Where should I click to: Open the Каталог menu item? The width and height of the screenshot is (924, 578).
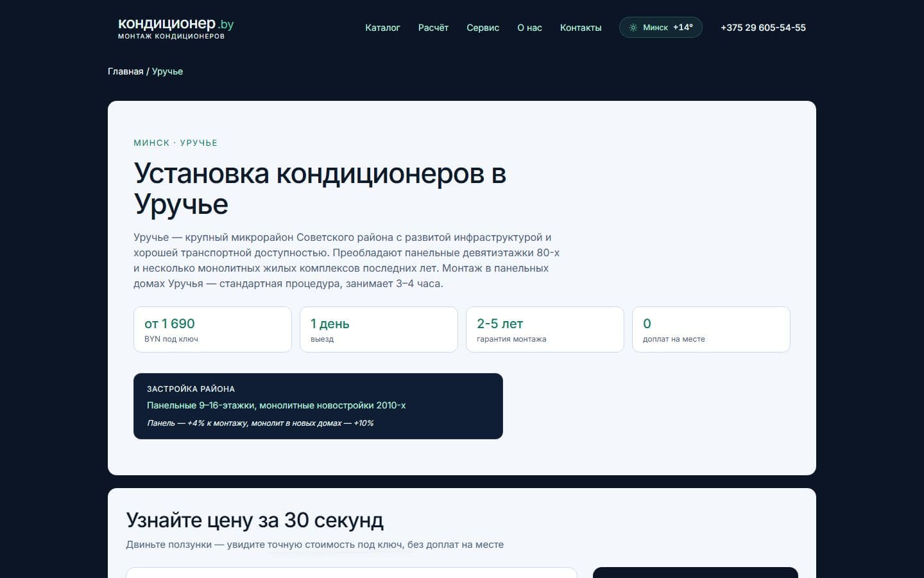coord(382,28)
